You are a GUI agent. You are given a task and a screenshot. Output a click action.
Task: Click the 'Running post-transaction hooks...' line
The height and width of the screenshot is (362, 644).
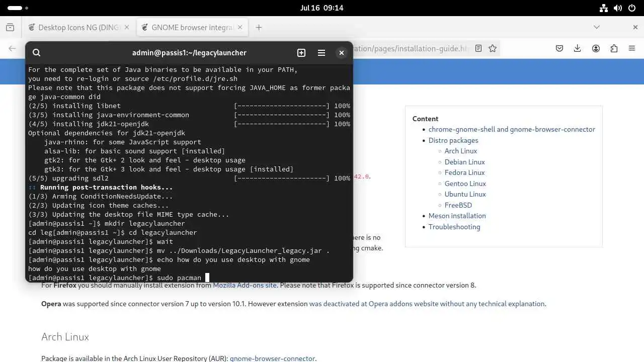[x=101, y=187]
